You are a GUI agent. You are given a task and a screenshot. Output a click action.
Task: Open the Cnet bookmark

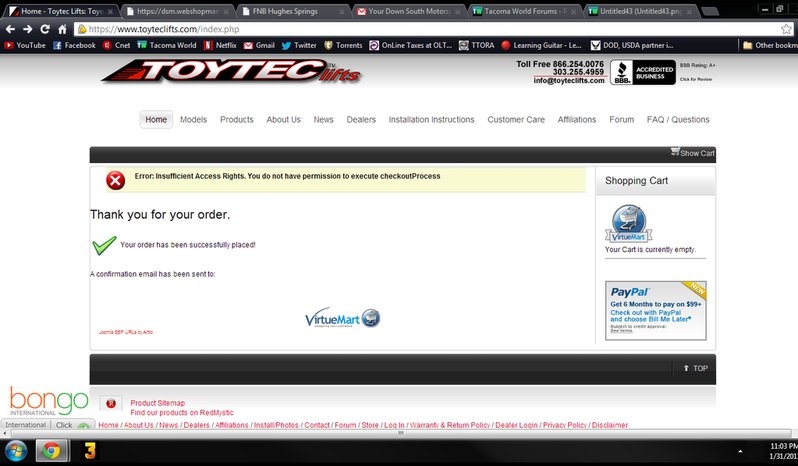[117, 45]
